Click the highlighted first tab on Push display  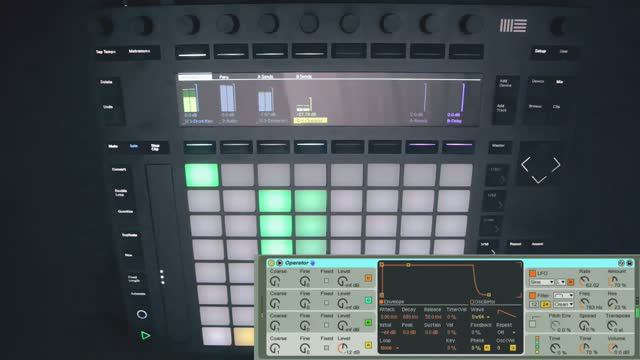[195, 77]
